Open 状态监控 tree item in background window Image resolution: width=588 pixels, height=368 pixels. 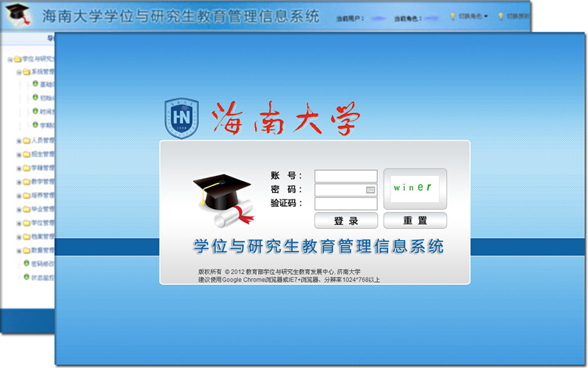coord(43,277)
